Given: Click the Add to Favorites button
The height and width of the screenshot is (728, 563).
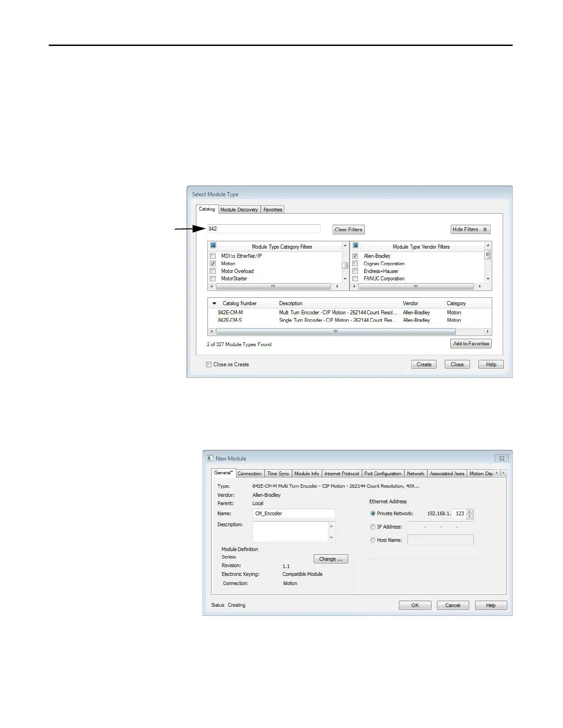Looking at the screenshot, I should click(471, 344).
